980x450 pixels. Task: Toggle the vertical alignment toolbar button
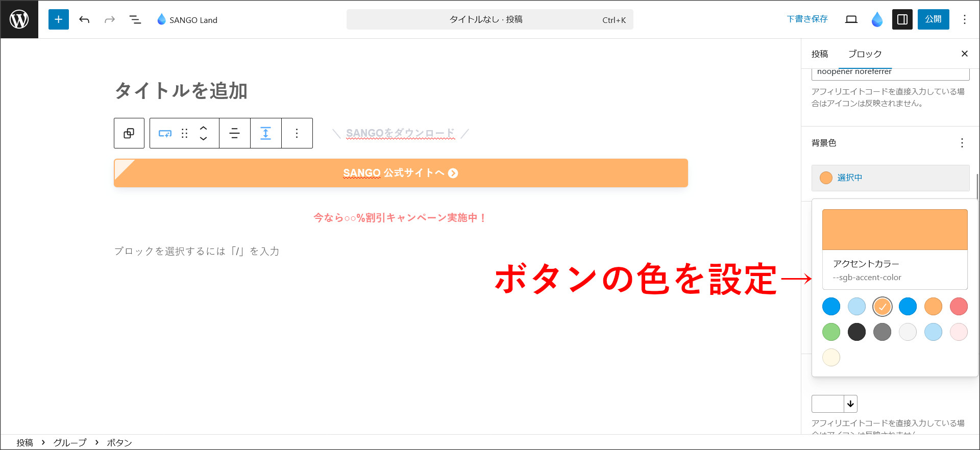(x=265, y=133)
